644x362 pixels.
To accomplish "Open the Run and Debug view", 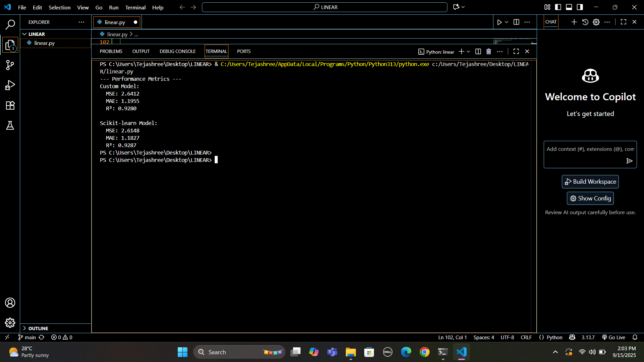I will tap(10, 85).
